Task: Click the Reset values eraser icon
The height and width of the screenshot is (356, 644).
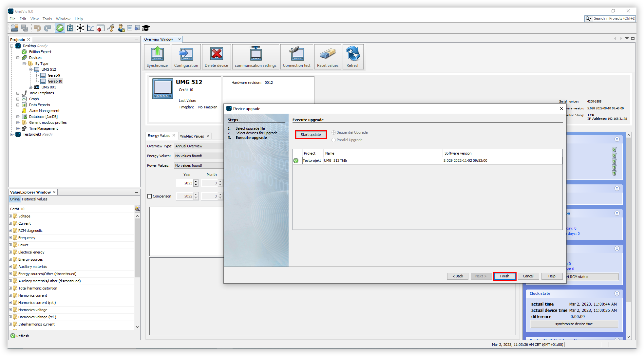Action: click(x=328, y=56)
